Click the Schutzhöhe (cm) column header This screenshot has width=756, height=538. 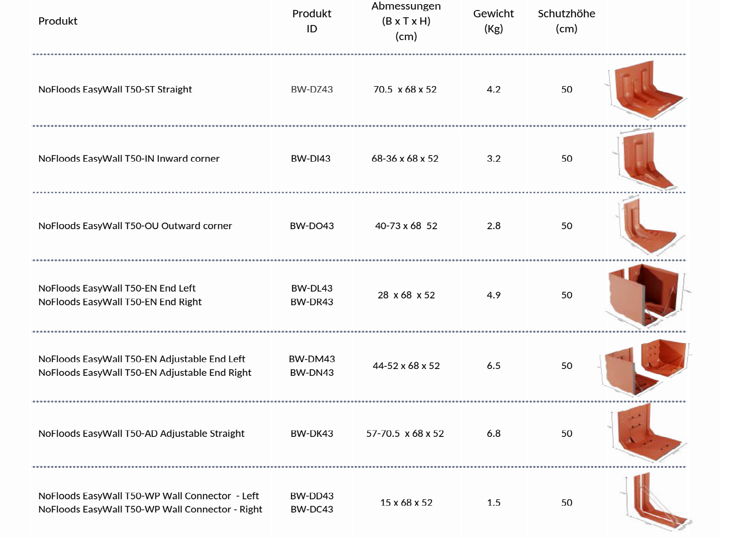566,21
